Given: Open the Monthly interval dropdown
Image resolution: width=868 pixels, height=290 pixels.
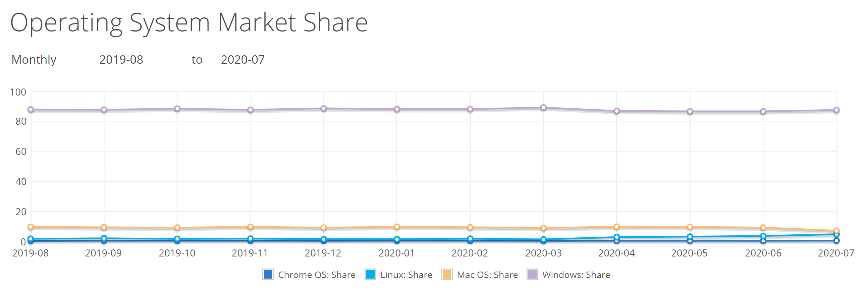Looking at the screenshot, I should click(x=34, y=60).
